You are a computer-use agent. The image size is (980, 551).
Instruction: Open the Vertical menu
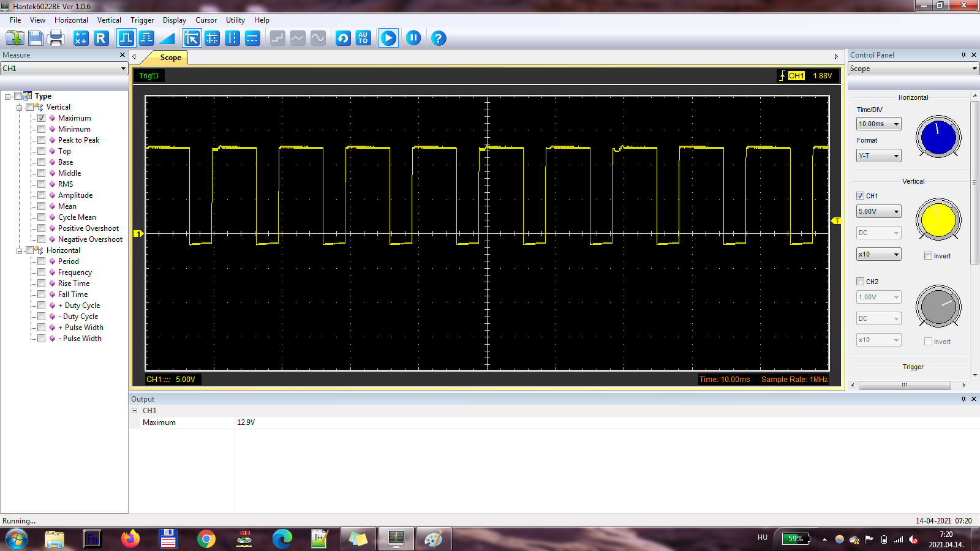(x=109, y=20)
